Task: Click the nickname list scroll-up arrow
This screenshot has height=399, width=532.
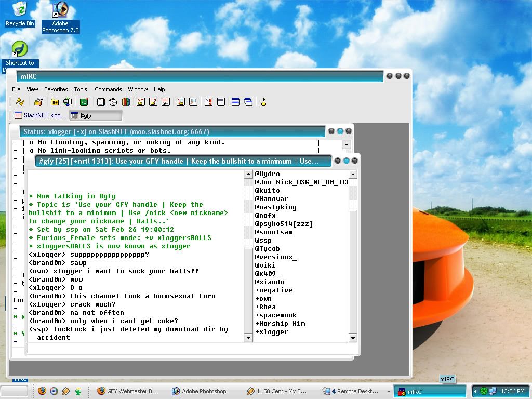Action: click(x=353, y=174)
